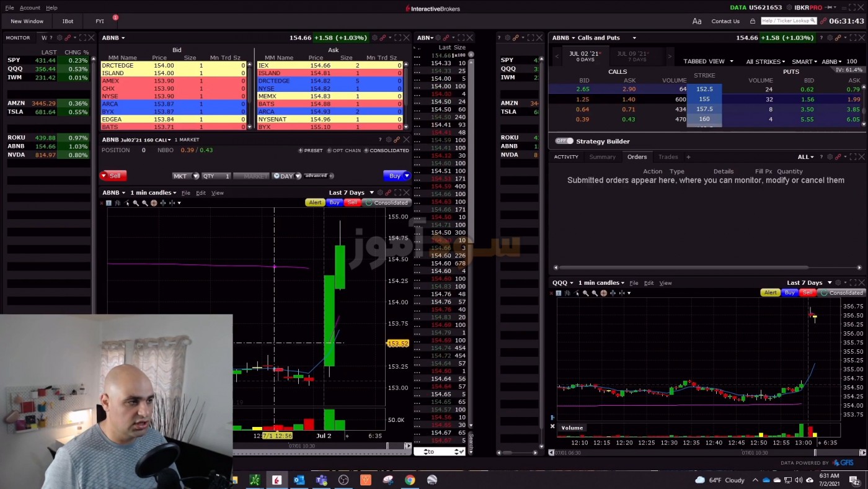Open Outlook from the Windows taskbar
Screen dimensions: 868x489
click(x=299, y=480)
